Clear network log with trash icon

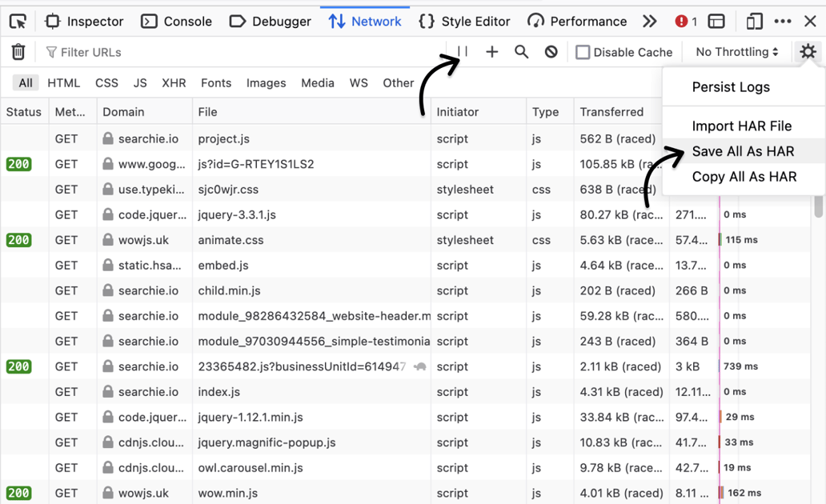coord(18,52)
